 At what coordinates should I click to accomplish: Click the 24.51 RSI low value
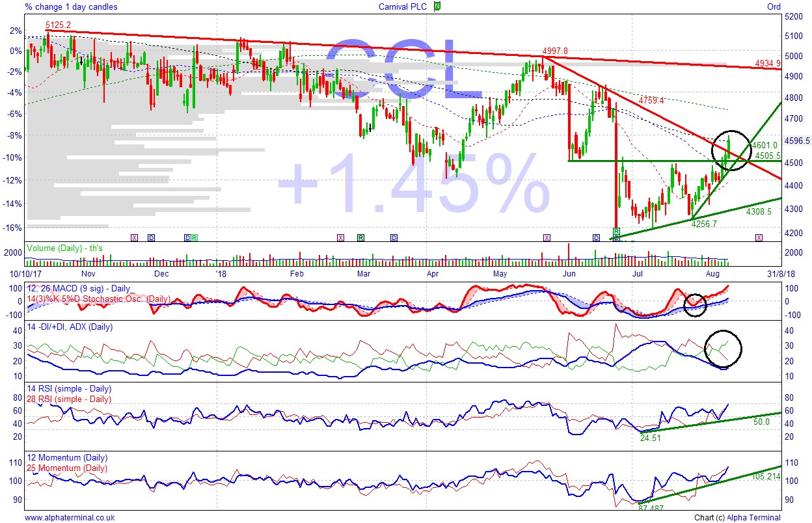pos(651,438)
